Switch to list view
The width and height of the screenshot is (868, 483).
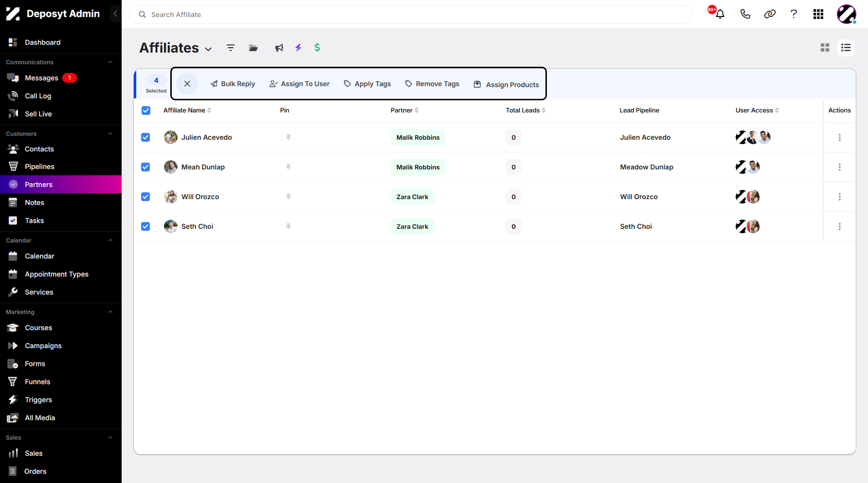(x=846, y=48)
